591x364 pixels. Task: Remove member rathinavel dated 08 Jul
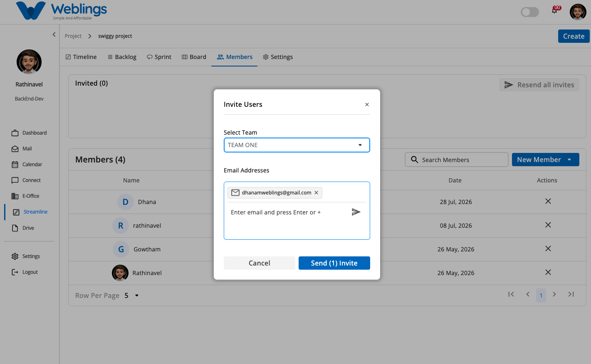pos(548,225)
